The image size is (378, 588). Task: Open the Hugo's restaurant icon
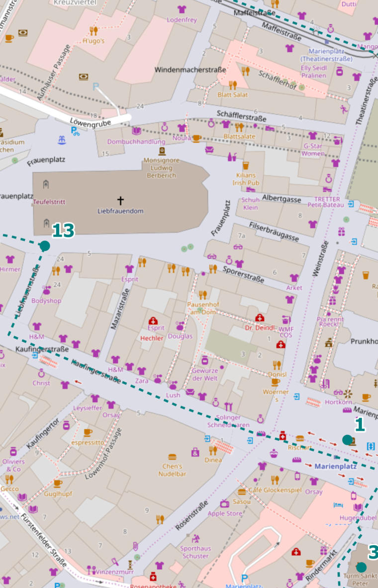[x=94, y=31]
